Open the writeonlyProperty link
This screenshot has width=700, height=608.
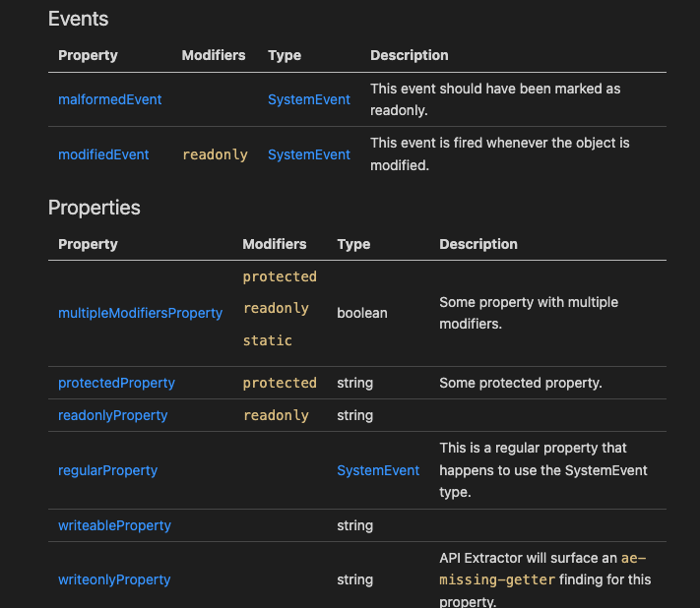pos(114,579)
